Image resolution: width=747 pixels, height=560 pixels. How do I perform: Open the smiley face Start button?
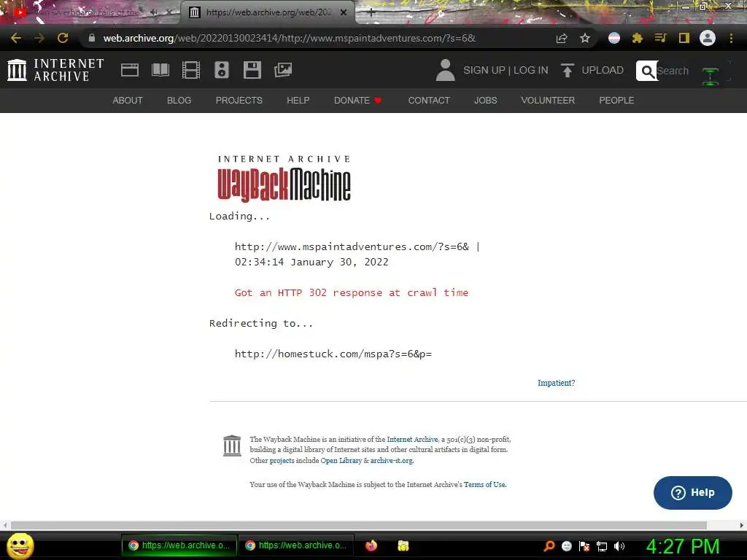click(x=20, y=545)
